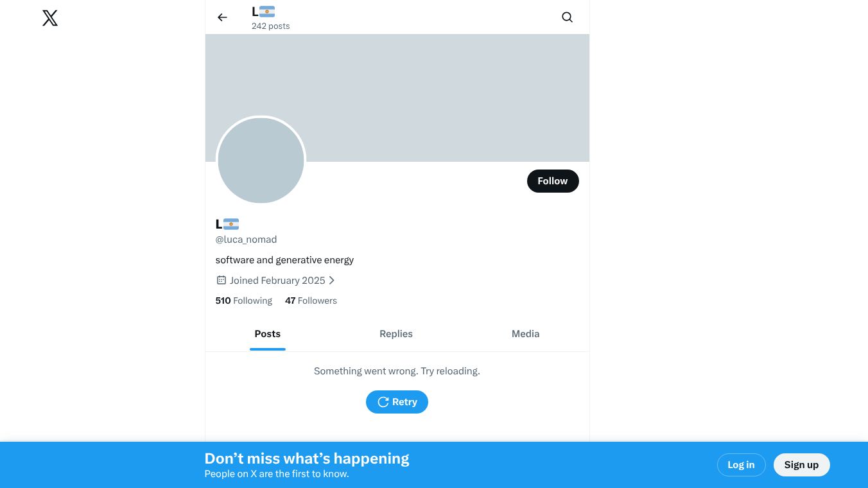Open the 510 Following list

tap(244, 301)
